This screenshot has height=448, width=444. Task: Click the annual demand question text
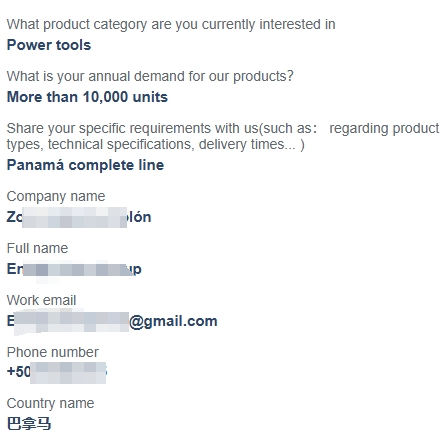pos(150,77)
